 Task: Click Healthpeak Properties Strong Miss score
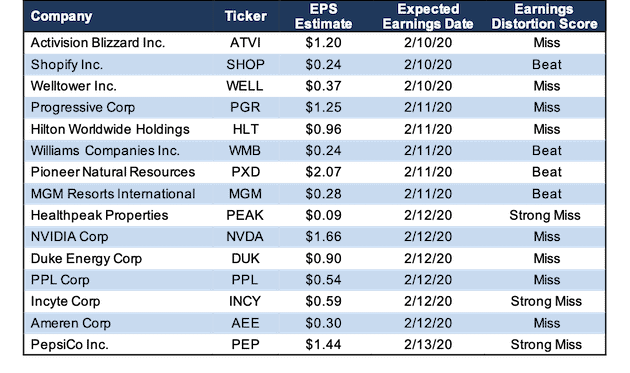545,215
